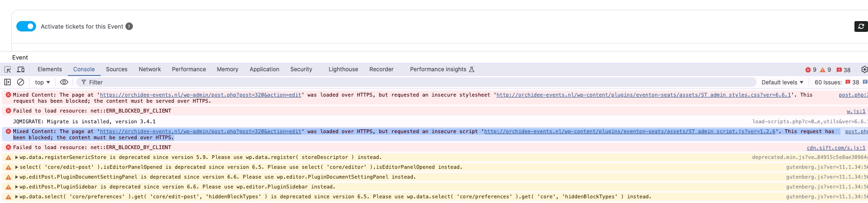Expand the wp.data.registerGenericStore deprecated warning

click(x=17, y=158)
